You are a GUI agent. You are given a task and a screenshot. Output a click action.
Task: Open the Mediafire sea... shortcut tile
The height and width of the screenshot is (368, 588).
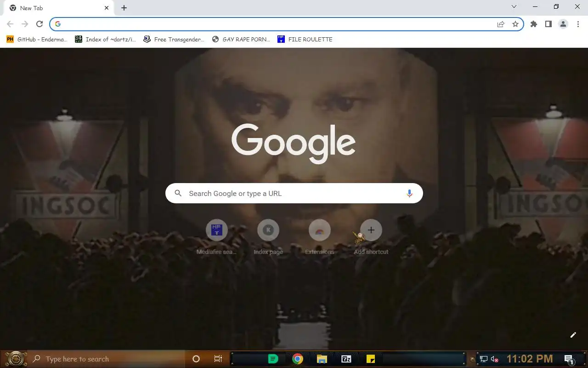tap(217, 237)
